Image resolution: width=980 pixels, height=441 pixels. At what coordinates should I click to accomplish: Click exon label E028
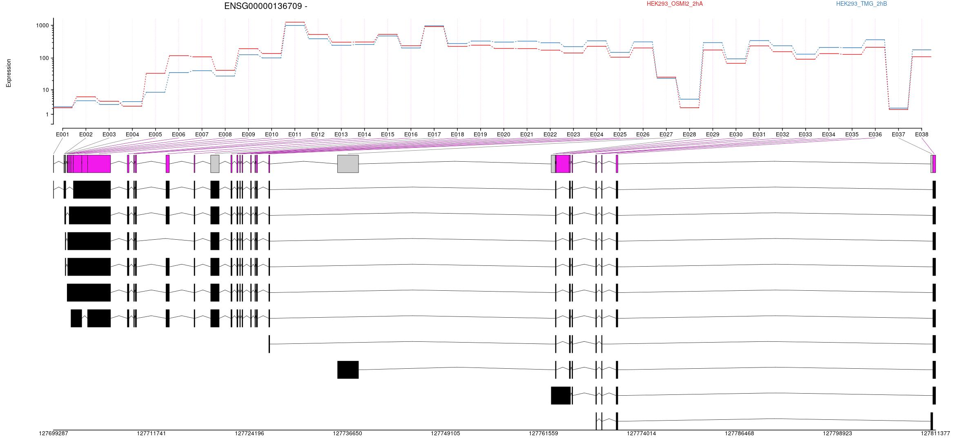point(689,134)
